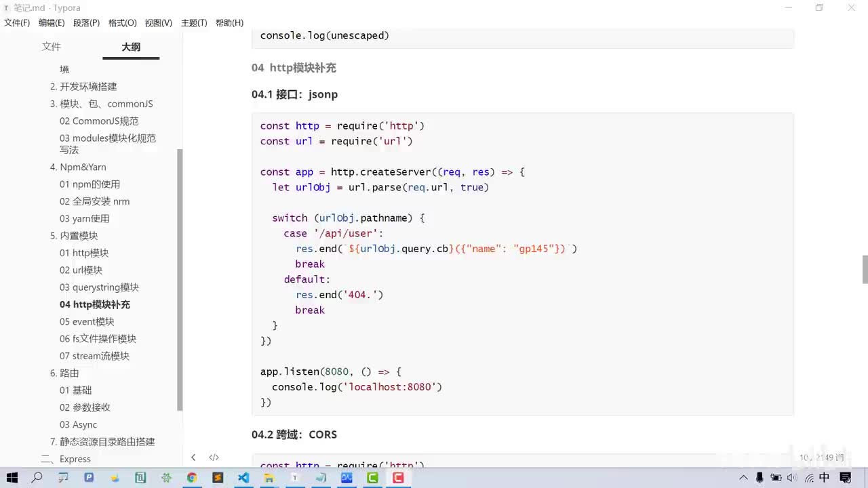This screenshot has height=488, width=868.
Task: Jump to 03 yarn使用 section
Action: [x=84, y=219]
